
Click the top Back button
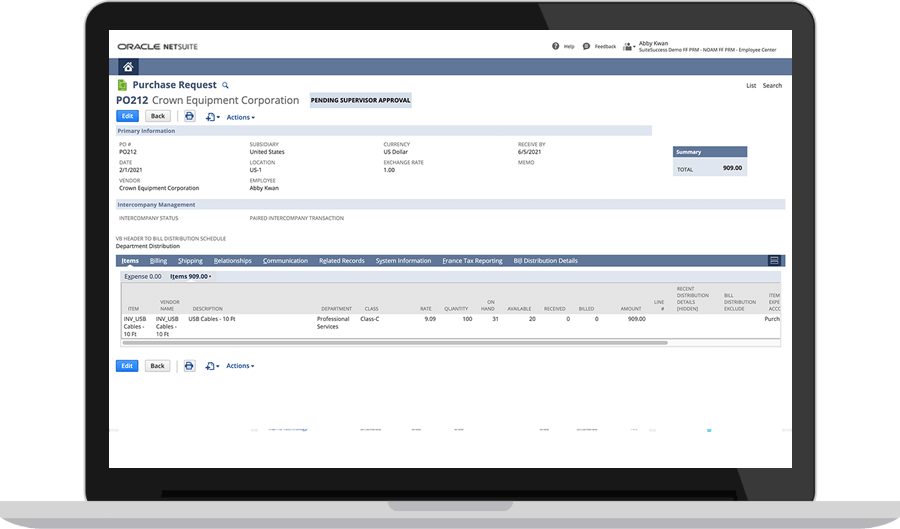pos(158,116)
